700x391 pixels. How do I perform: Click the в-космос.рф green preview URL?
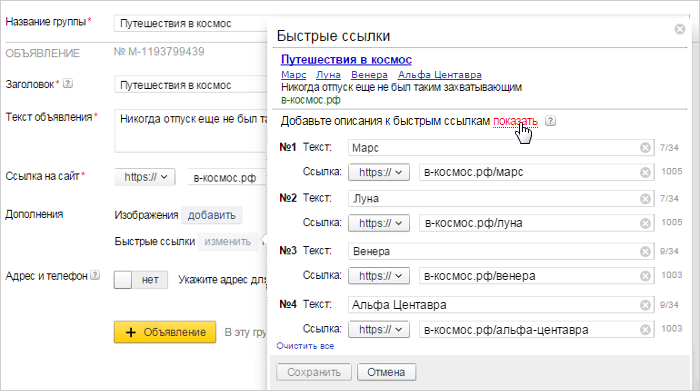click(x=311, y=100)
